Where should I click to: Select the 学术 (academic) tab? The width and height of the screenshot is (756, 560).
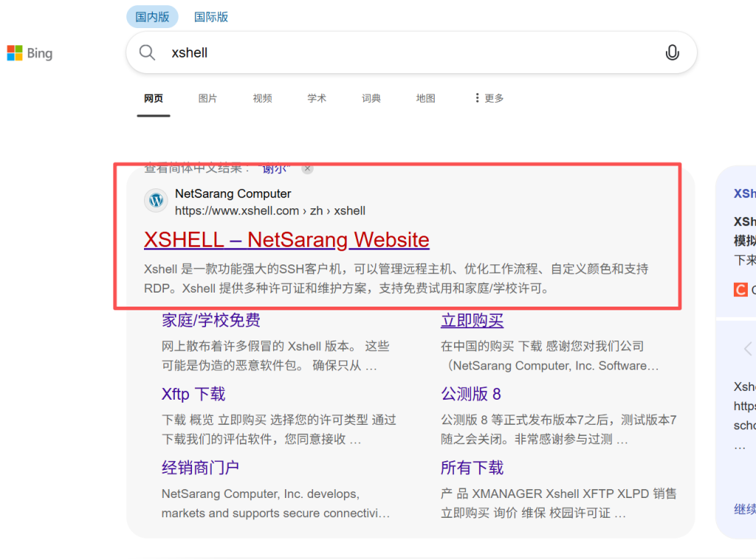pyautogui.click(x=317, y=98)
